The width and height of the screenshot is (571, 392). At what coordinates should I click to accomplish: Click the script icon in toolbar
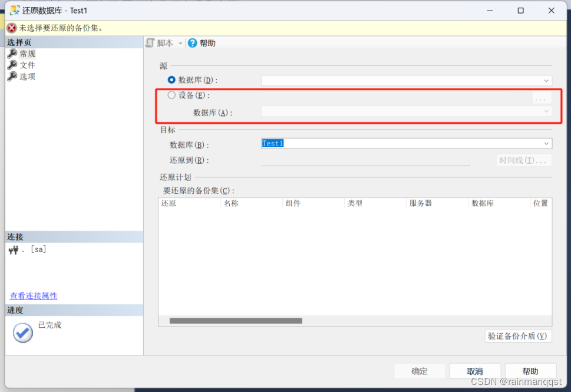coord(150,43)
